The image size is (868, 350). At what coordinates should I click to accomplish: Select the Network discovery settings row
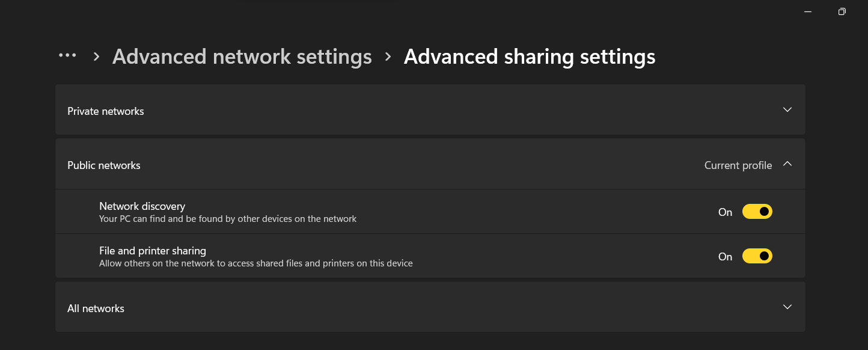coord(361,211)
